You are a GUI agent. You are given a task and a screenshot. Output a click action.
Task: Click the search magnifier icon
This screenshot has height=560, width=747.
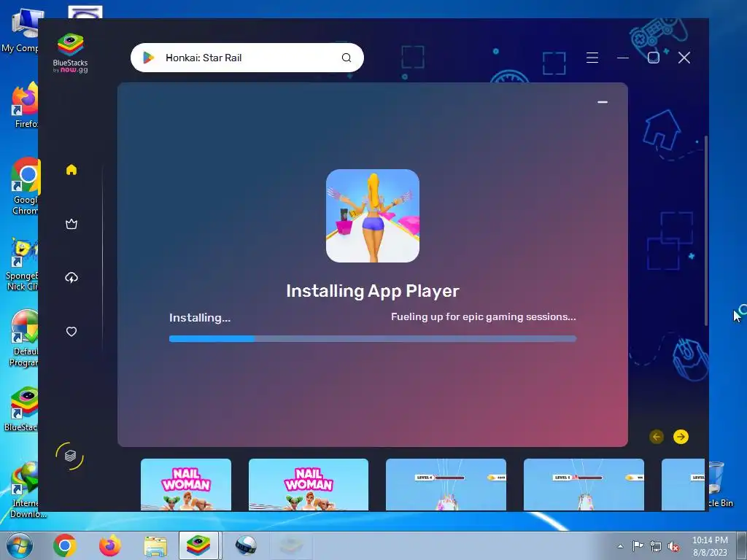[x=347, y=58]
